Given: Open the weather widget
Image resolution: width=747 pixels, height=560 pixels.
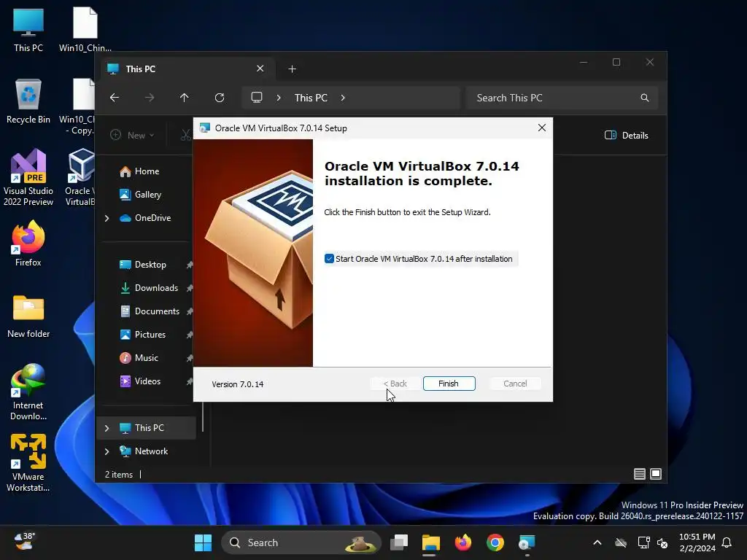Looking at the screenshot, I should [25, 542].
